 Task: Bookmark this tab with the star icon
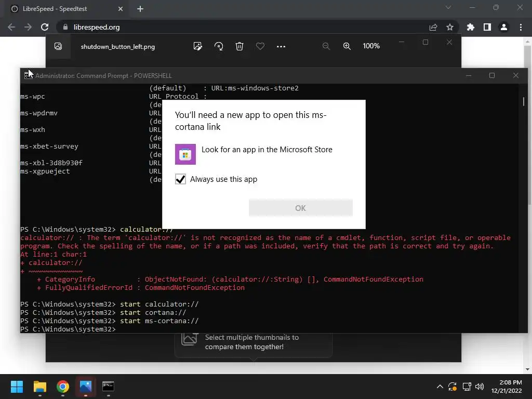pyautogui.click(x=450, y=27)
